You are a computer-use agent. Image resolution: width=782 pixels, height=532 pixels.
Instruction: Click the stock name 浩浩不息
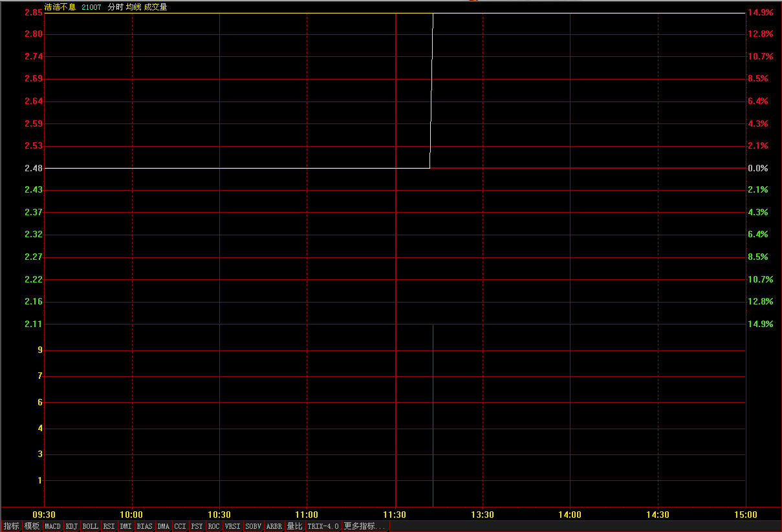click(60, 7)
